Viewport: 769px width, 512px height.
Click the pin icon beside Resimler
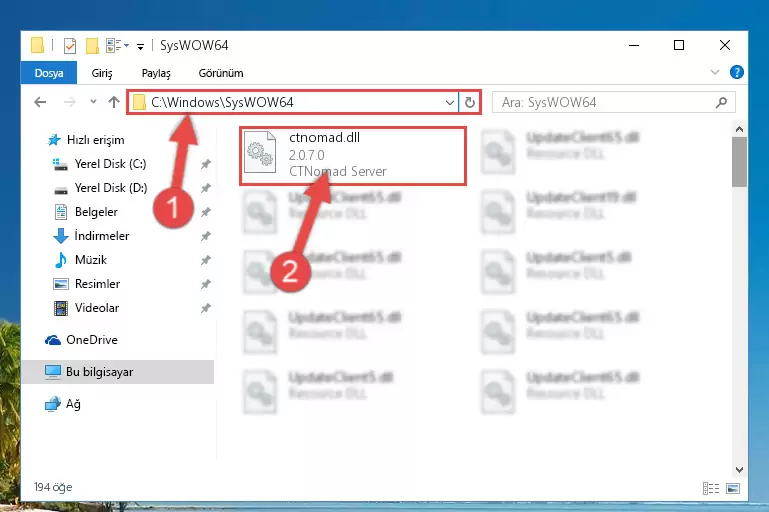(x=205, y=284)
